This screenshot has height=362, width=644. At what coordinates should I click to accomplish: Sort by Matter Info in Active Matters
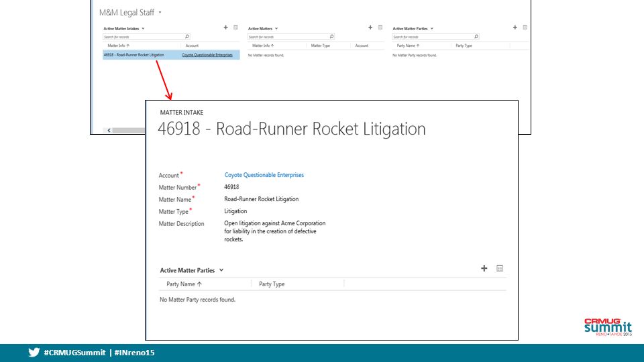tap(263, 46)
